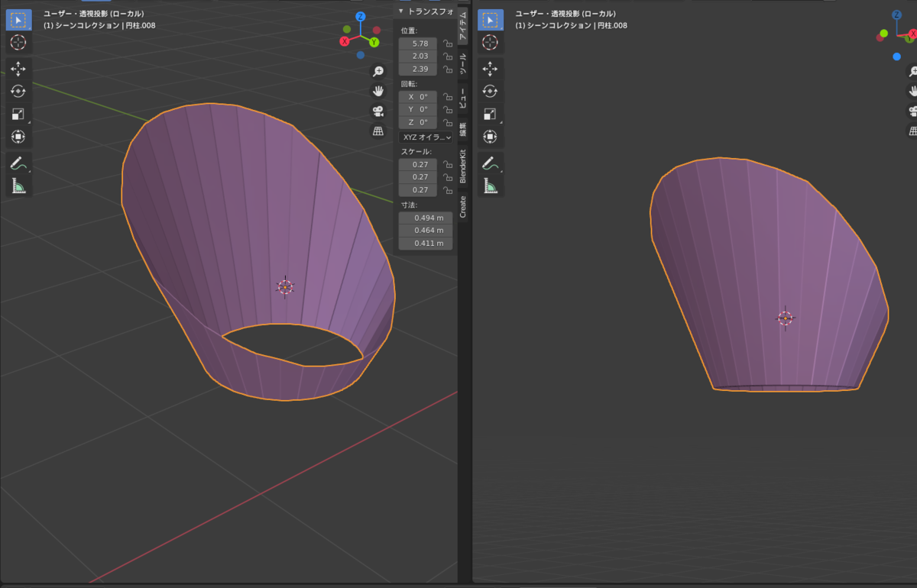Image resolution: width=917 pixels, height=588 pixels.
Task: Click the blue Z axis on right gizmo
Action: tap(896, 15)
